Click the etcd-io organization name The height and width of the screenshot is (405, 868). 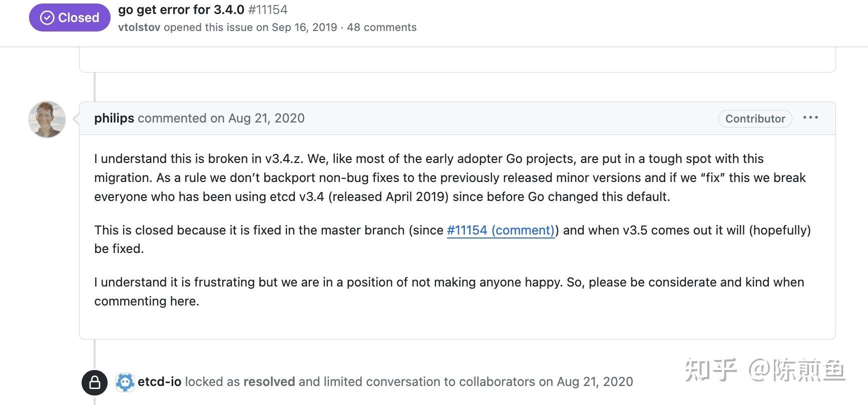tap(159, 382)
